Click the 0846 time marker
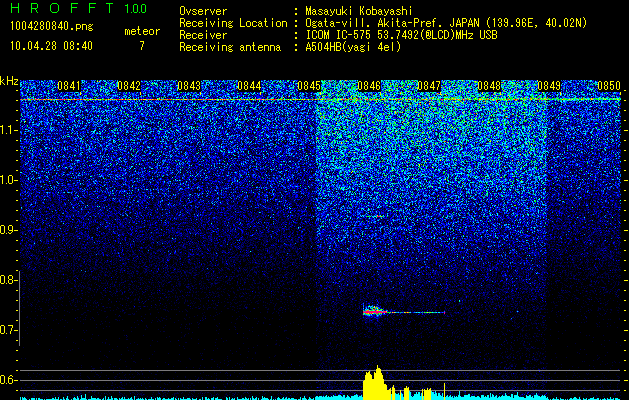The image size is (629, 400). pyautogui.click(x=369, y=86)
